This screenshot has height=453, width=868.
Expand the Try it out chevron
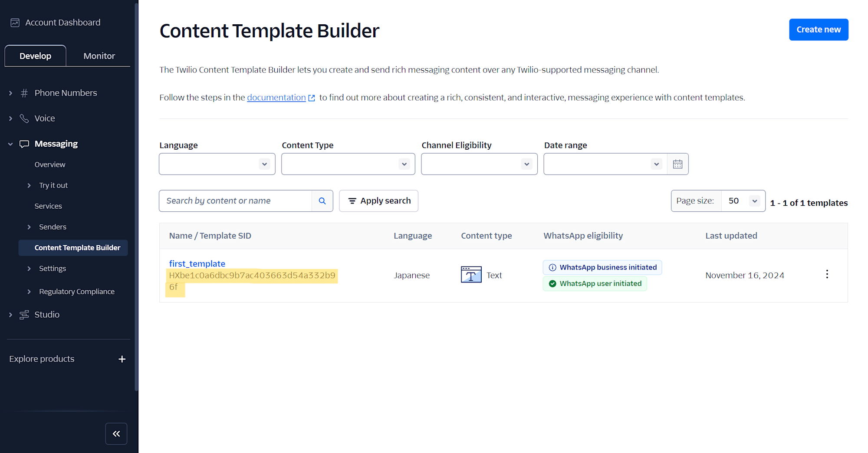pos(29,185)
